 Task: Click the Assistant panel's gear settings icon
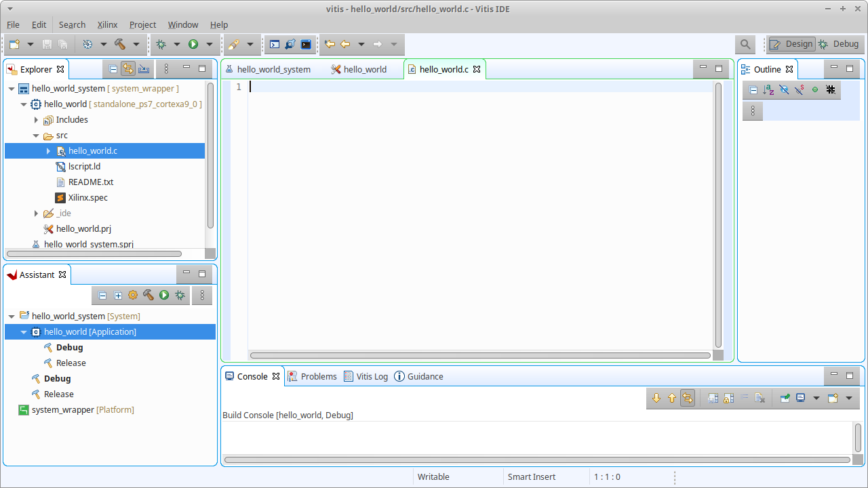(133, 296)
